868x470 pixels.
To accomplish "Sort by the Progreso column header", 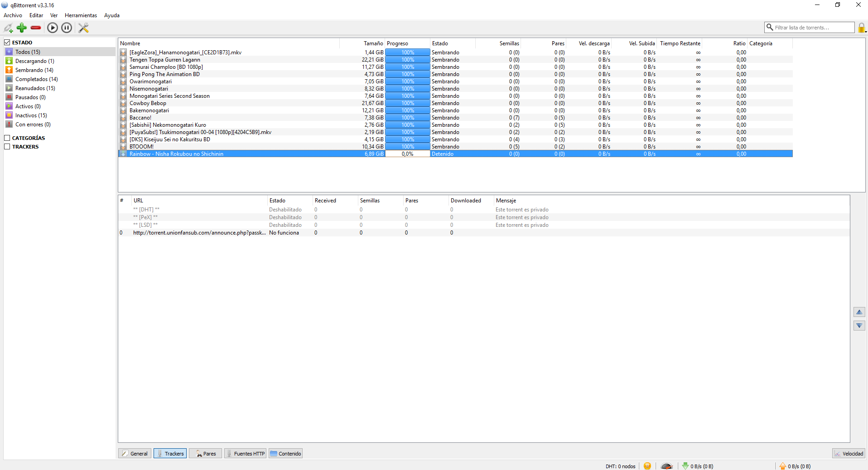I will (x=407, y=43).
